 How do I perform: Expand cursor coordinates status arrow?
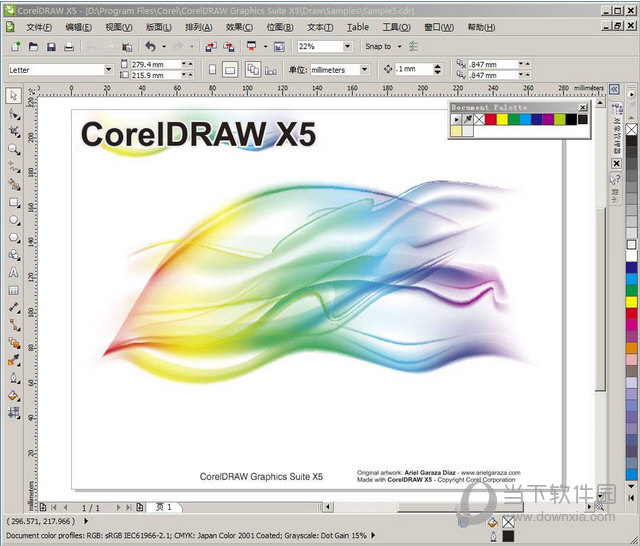click(x=86, y=521)
